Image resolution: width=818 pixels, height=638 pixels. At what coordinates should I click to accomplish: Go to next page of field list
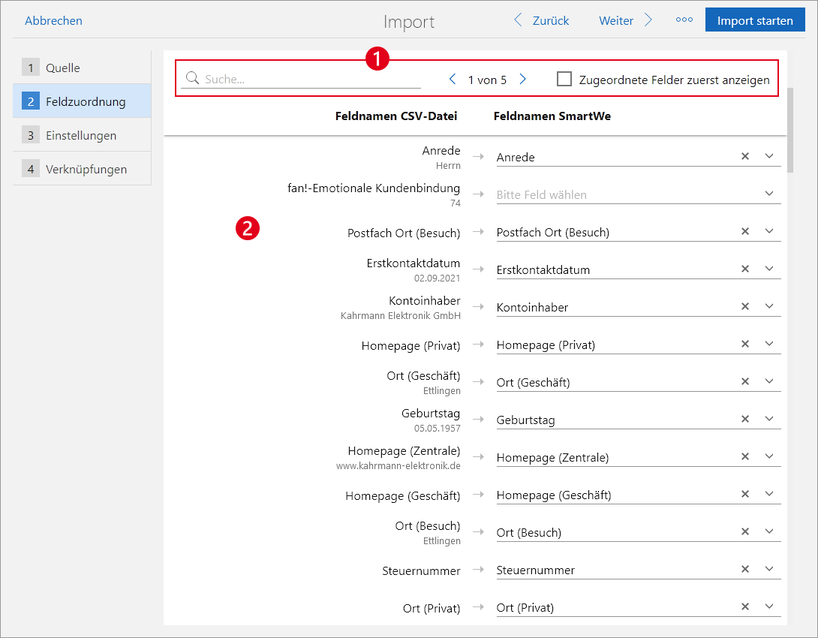tap(523, 79)
